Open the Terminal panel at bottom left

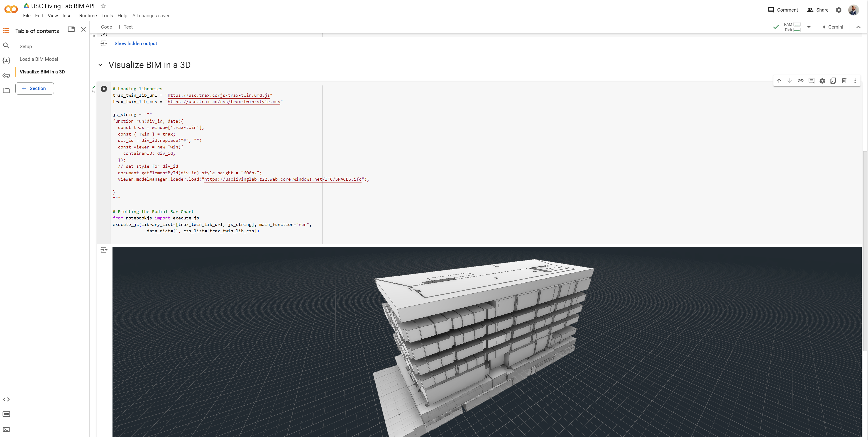6,429
